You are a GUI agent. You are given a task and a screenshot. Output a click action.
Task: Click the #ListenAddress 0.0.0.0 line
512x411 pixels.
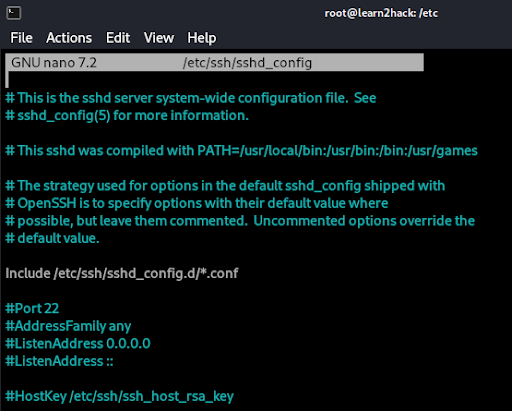pos(78,344)
